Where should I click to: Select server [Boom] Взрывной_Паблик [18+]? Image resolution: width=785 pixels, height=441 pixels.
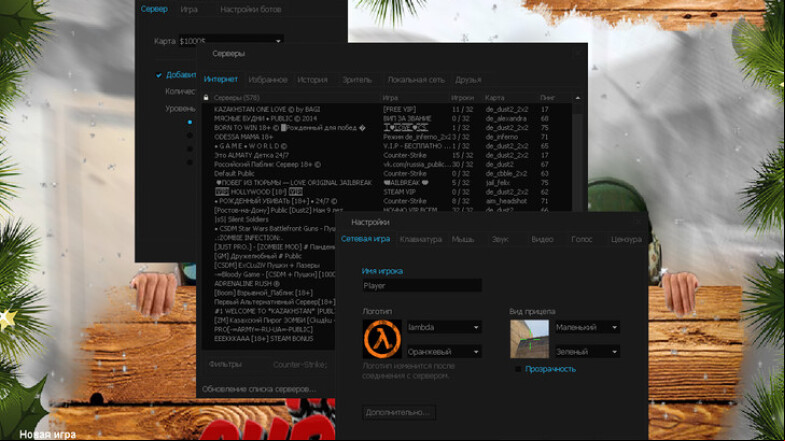(263, 293)
